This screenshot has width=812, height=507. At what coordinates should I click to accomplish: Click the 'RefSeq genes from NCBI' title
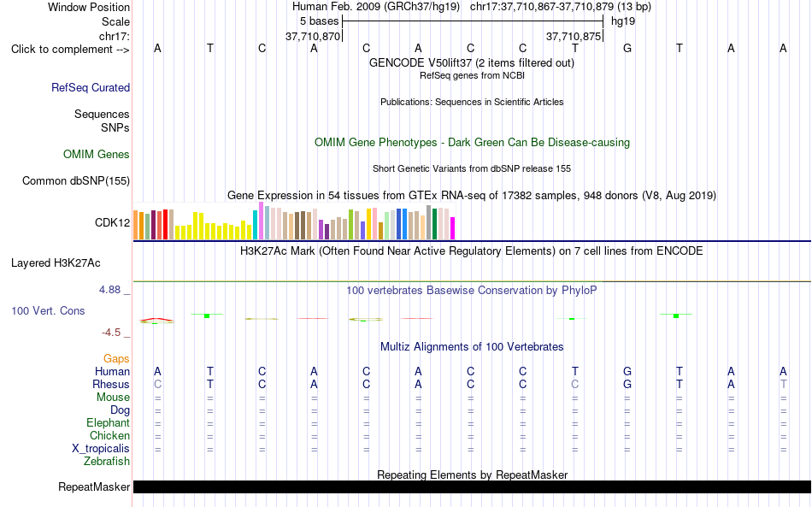472,75
